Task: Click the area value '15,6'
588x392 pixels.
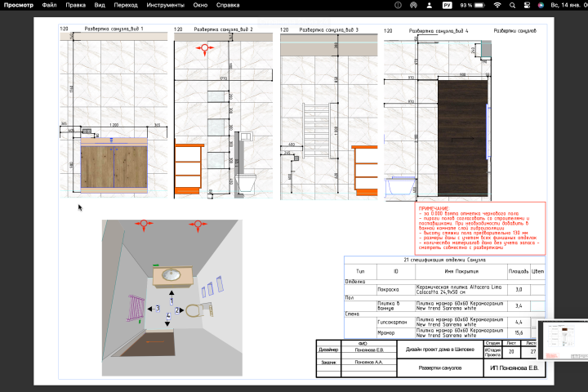Action: point(519,332)
